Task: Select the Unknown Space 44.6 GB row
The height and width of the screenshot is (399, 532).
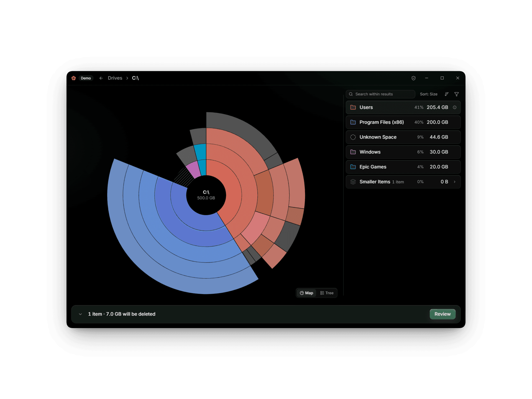Action: tap(403, 137)
